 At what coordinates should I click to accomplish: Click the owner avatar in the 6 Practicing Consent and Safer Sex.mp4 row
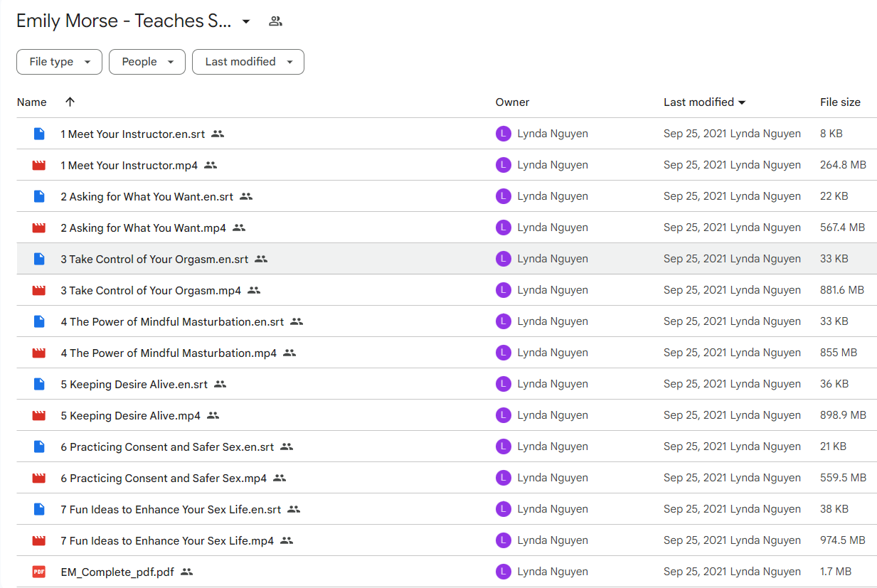tap(504, 478)
